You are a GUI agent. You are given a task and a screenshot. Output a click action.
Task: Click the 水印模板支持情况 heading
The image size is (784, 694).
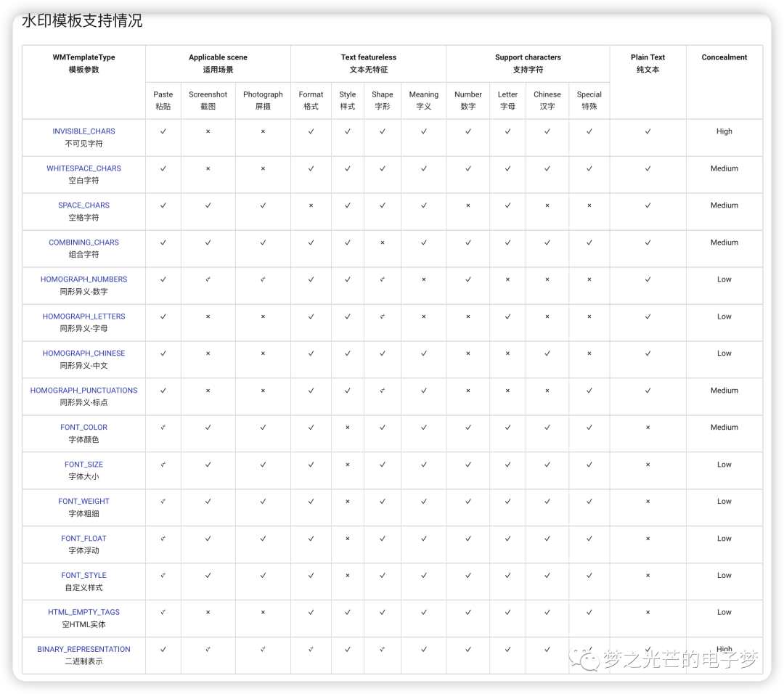click(82, 20)
